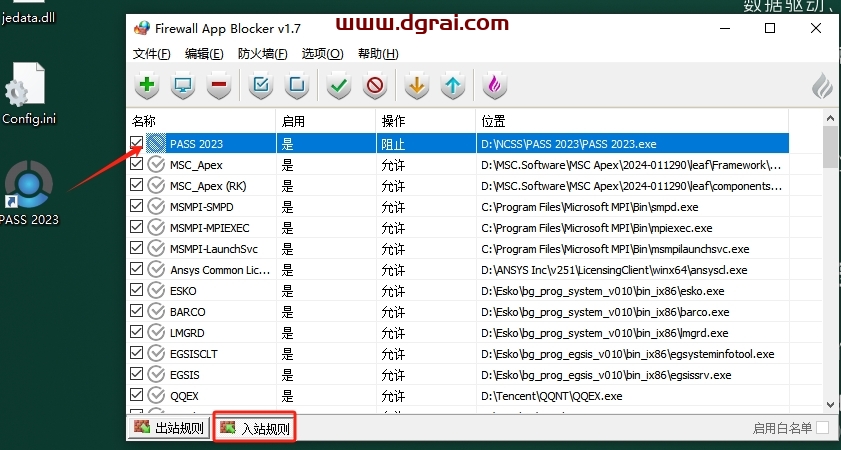Click status icon of QQEX row
This screenshot has width=841, height=450.
coord(156,396)
